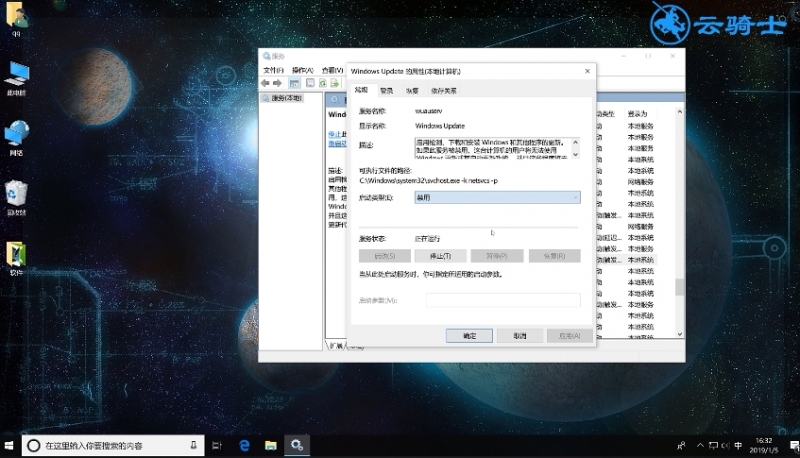Click the 登录为 column header in Services list
This screenshot has width=800, height=458.
pos(637,114)
